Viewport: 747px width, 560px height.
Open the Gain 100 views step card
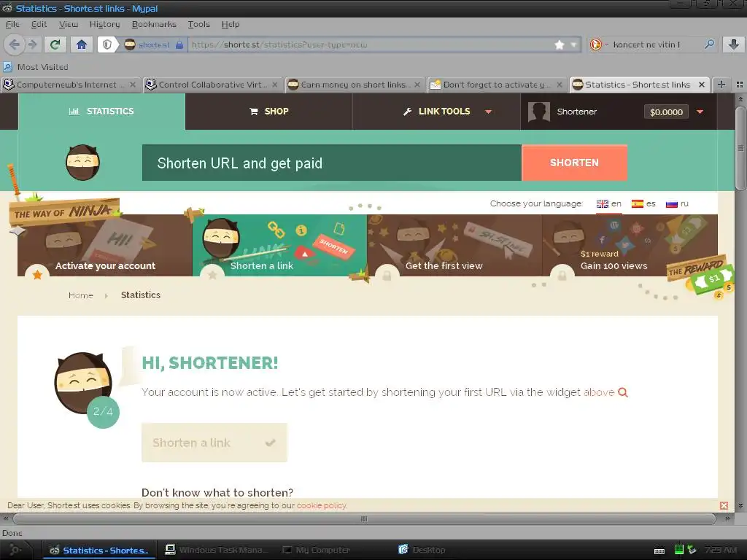pyautogui.click(x=630, y=245)
